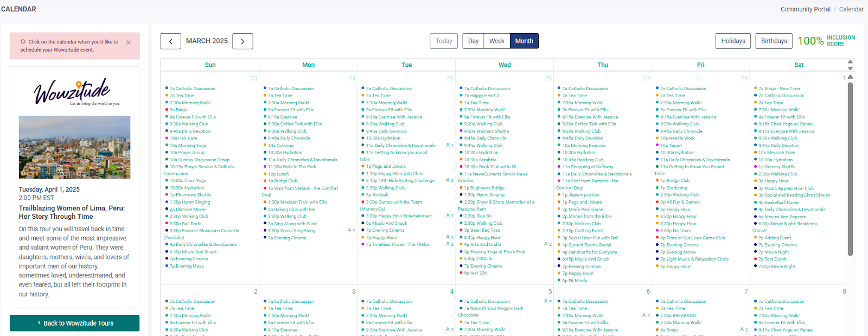This screenshot has height=336, width=868.
Task: Click the attendee icon beside Tuesday 2:15p Putting Challenge
Action: tap(449, 180)
